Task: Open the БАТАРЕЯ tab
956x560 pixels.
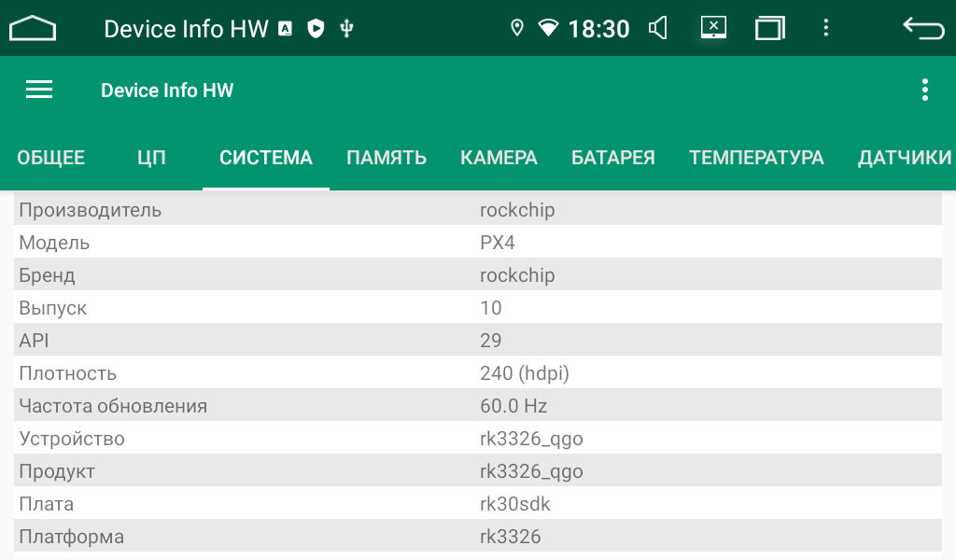Action: point(613,158)
